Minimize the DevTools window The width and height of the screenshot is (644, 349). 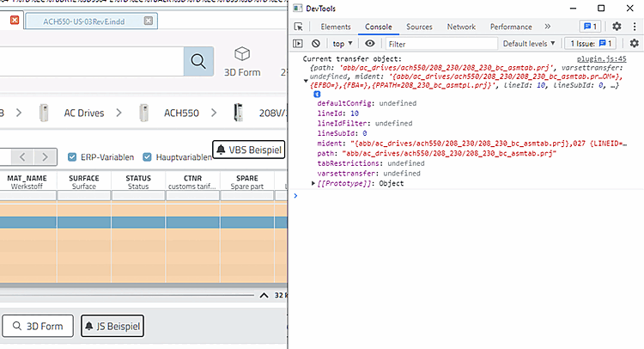click(x=573, y=9)
